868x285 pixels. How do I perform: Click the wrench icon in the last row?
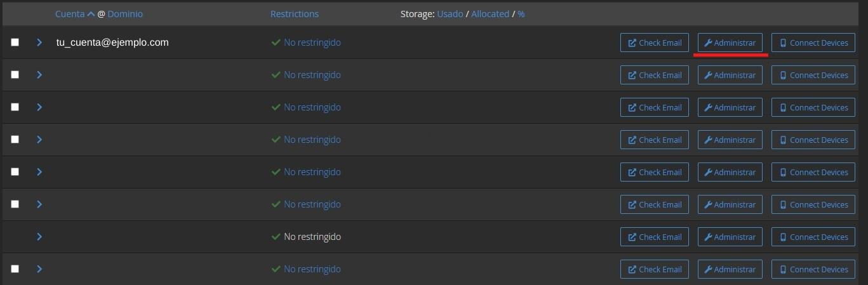[709, 270]
